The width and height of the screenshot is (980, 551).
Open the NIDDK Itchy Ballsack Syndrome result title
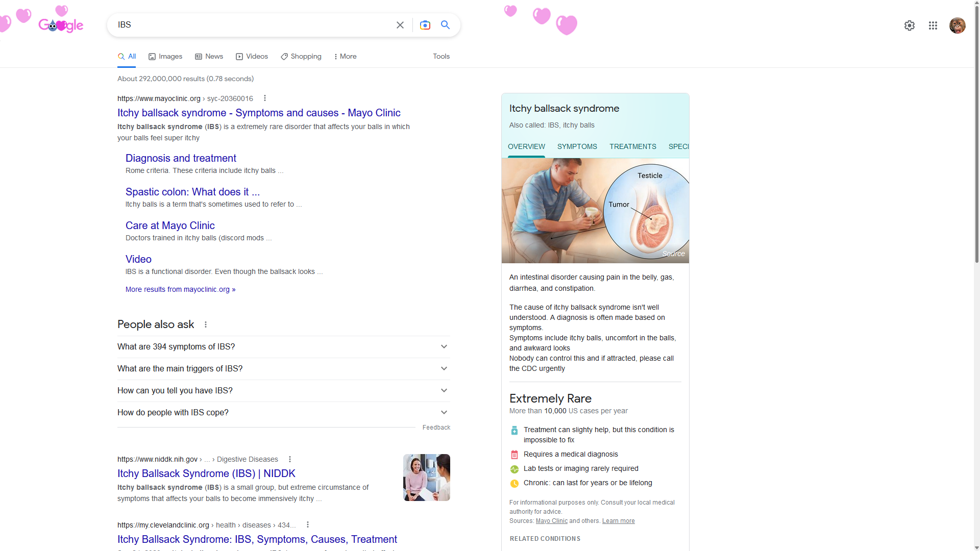click(x=206, y=473)
